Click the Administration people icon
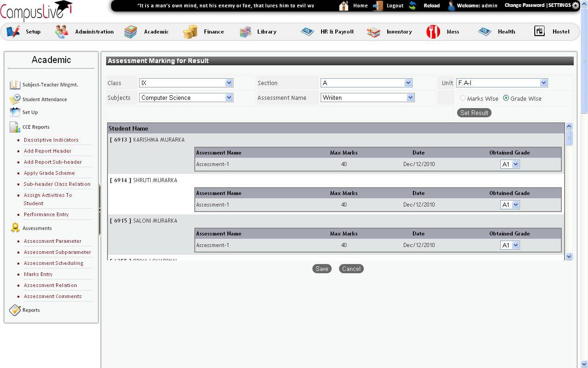Screen dimensions: 588x368 click(x=62, y=31)
